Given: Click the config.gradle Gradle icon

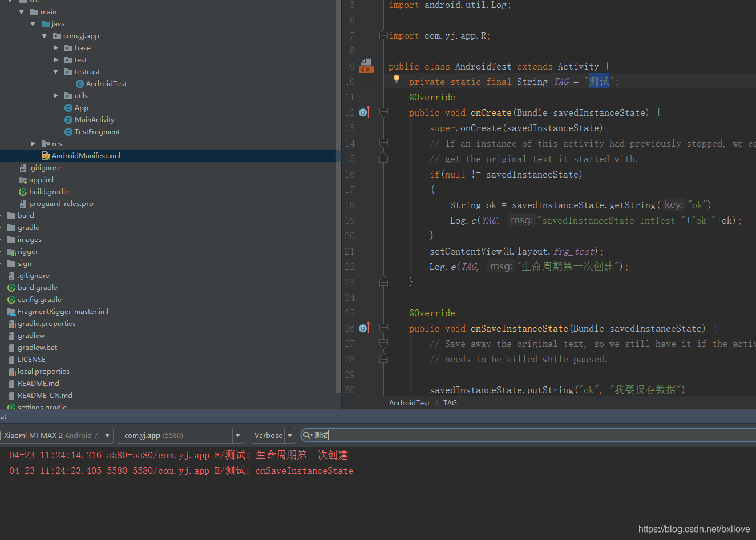Looking at the screenshot, I should click(x=11, y=299).
